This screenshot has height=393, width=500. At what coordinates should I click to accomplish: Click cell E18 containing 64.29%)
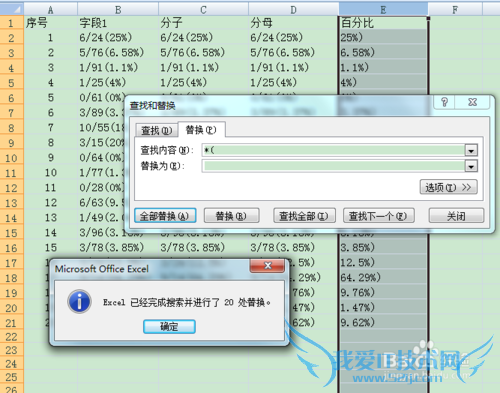tap(383, 277)
